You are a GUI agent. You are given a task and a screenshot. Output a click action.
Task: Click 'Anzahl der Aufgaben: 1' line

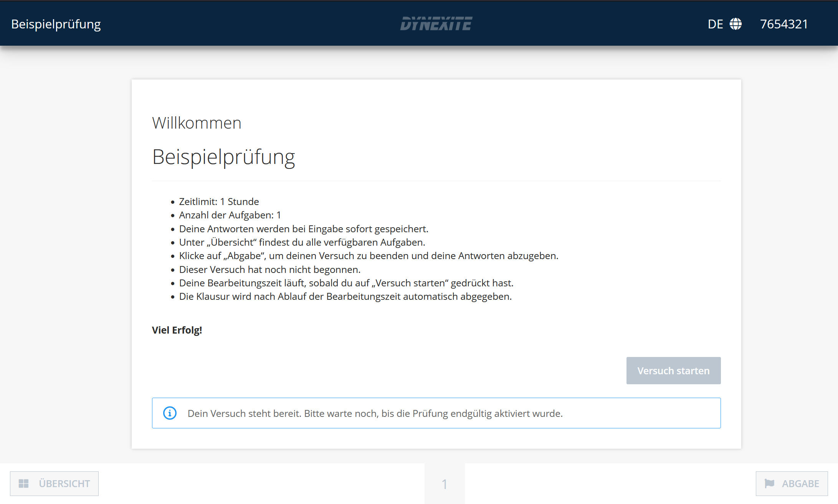[230, 215]
